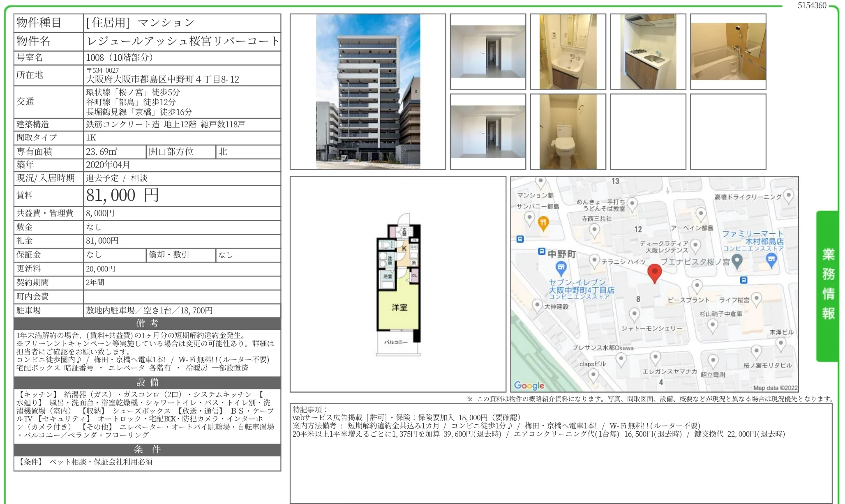Image resolution: width=845 pixels, height=504 pixels.
Task: Click the red location pin on map
Action: tap(654, 273)
